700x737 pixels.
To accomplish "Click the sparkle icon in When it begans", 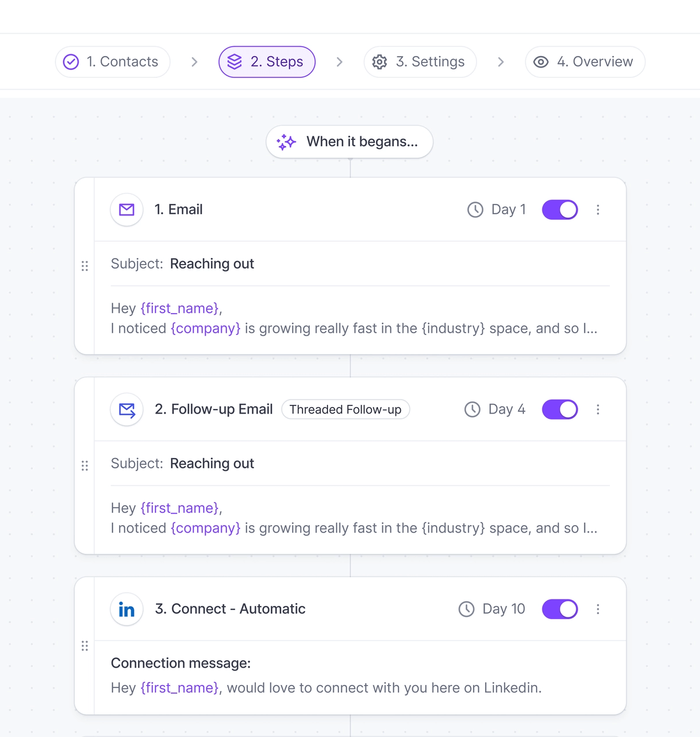I will 286,142.
